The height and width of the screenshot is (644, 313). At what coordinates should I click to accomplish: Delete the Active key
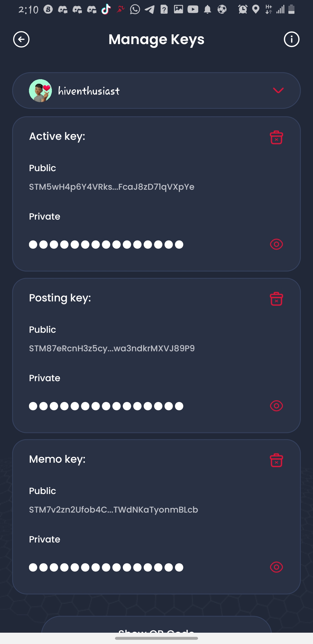tap(276, 137)
